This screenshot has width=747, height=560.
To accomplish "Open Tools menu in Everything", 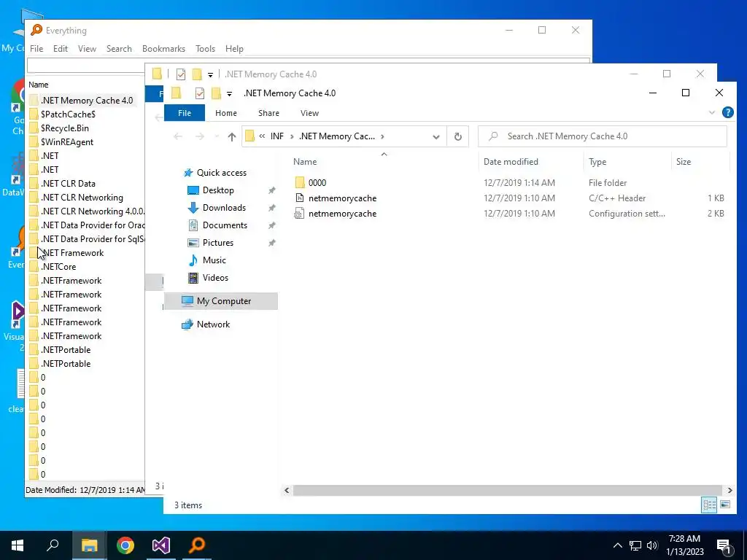I will tap(205, 49).
